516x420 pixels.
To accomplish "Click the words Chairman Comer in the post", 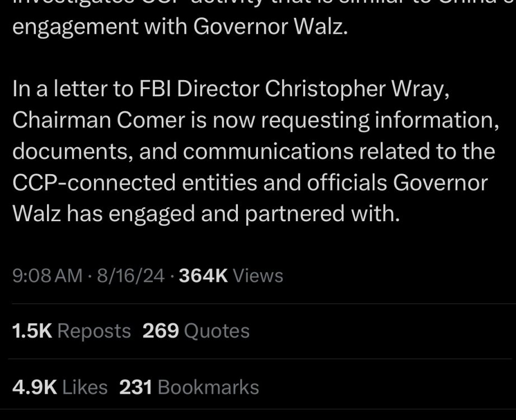I will point(98,120).
